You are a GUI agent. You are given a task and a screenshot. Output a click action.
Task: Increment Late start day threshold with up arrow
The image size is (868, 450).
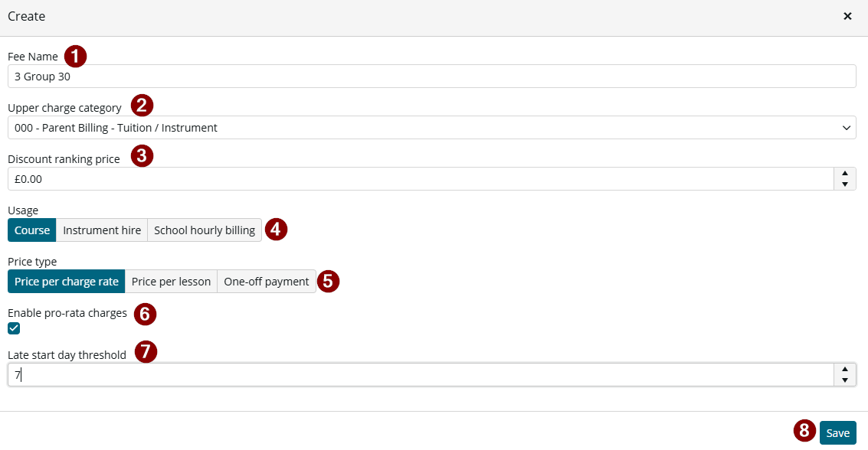tap(845, 370)
